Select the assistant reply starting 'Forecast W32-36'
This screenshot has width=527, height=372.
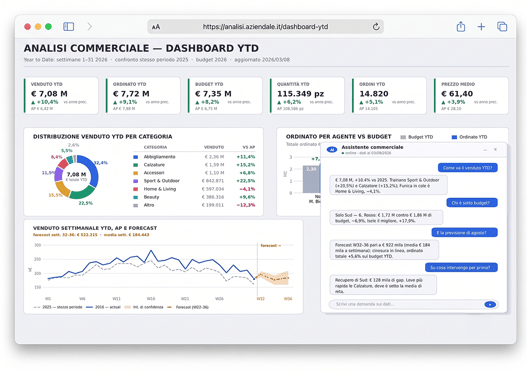(x=384, y=250)
